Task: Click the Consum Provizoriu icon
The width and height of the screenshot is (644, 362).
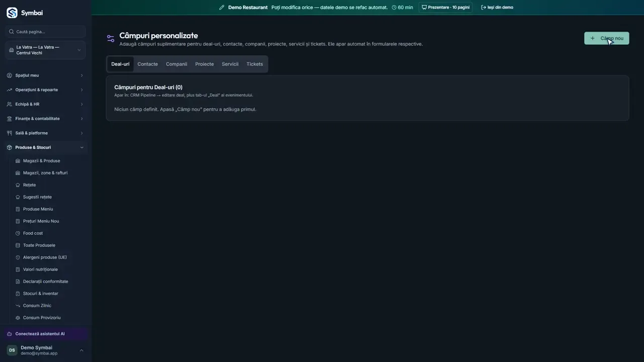Action: coord(18,318)
